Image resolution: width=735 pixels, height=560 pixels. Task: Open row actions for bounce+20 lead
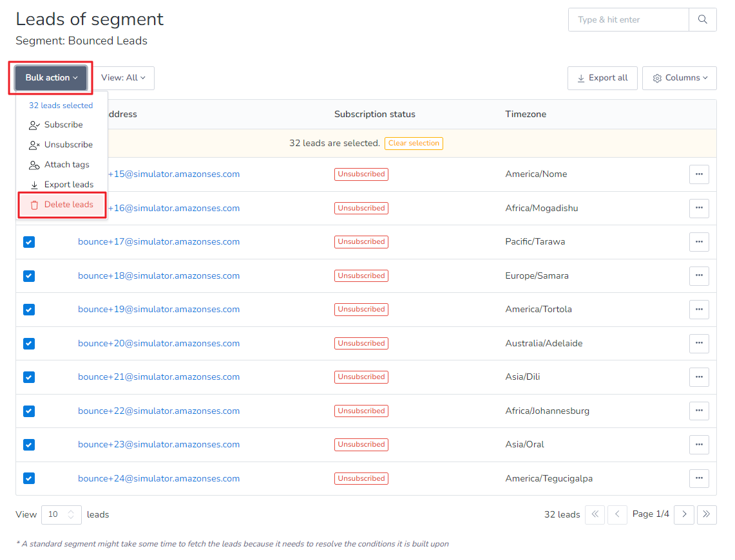699,343
